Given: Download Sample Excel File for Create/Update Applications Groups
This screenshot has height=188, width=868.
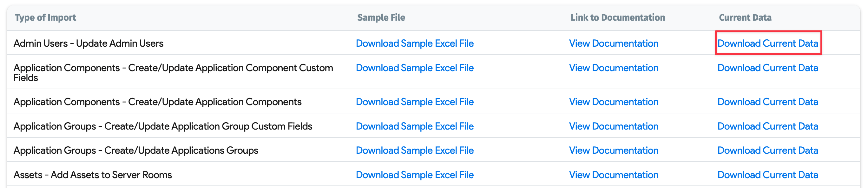Looking at the screenshot, I should click(415, 150).
